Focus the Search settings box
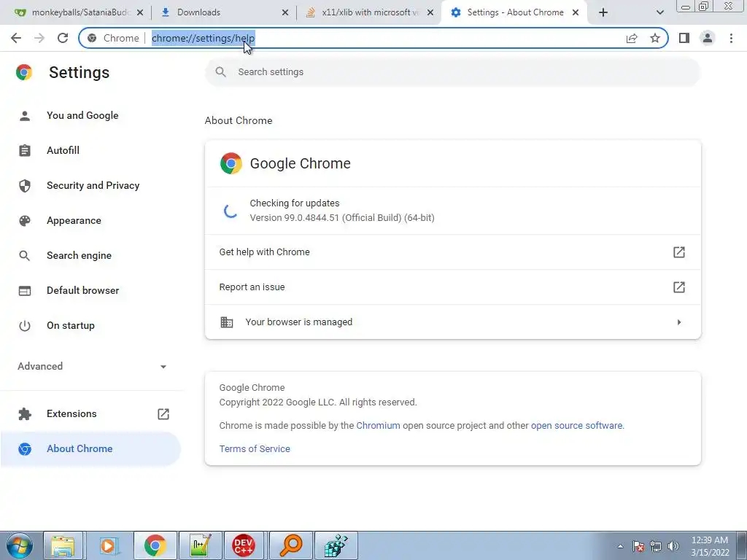This screenshot has width=747, height=560. (x=452, y=72)
